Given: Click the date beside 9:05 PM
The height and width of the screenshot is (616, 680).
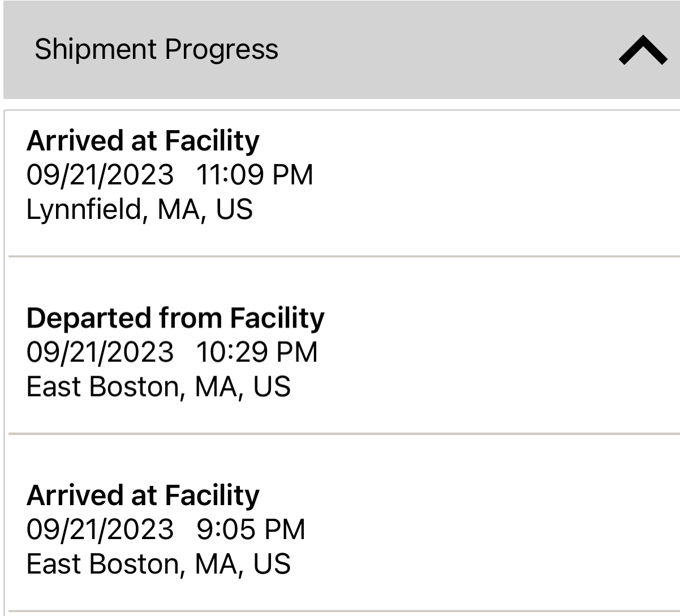Looking at the screenshot, I should [100, 529].
